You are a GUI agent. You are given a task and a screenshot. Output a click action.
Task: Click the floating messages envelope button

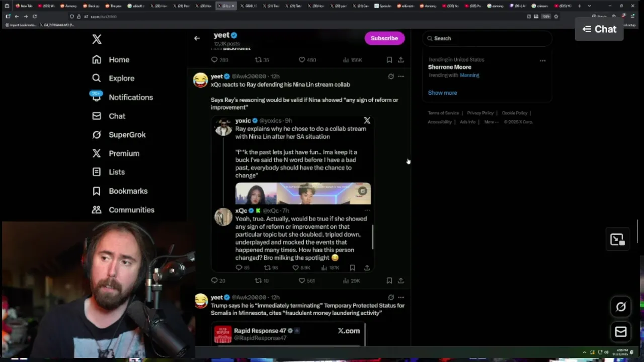pos(621,332)
